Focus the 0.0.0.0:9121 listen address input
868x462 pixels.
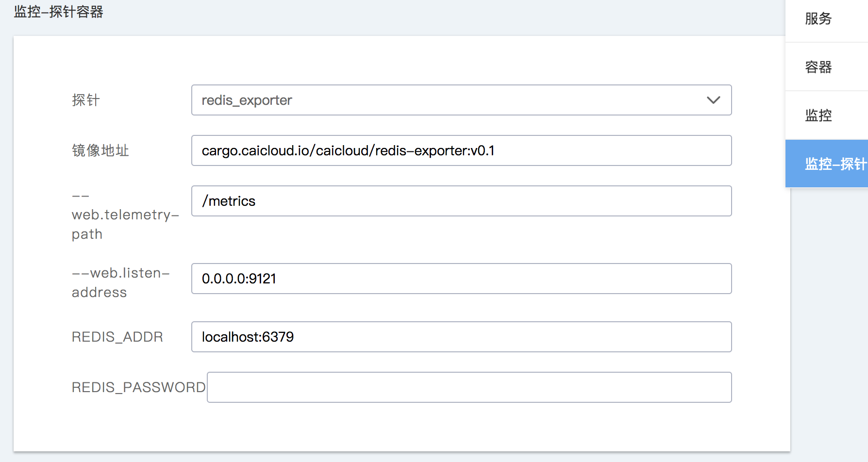click(461, 279)
